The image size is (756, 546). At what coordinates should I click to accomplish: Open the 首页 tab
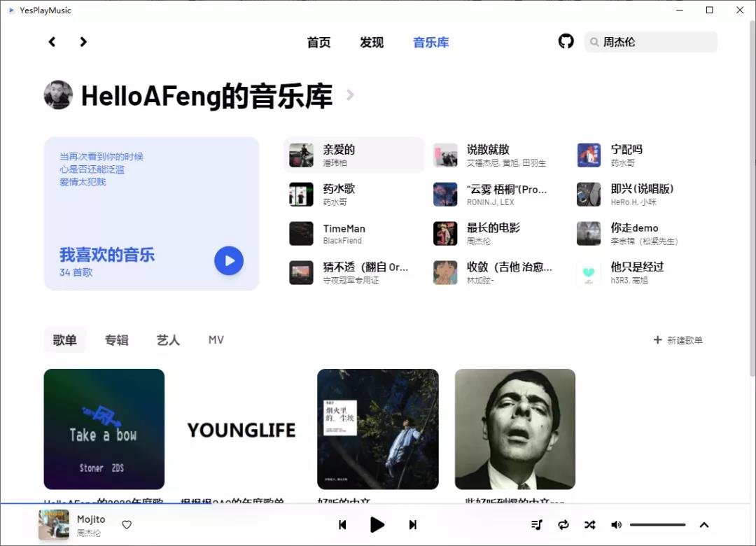tap(318, 43)
